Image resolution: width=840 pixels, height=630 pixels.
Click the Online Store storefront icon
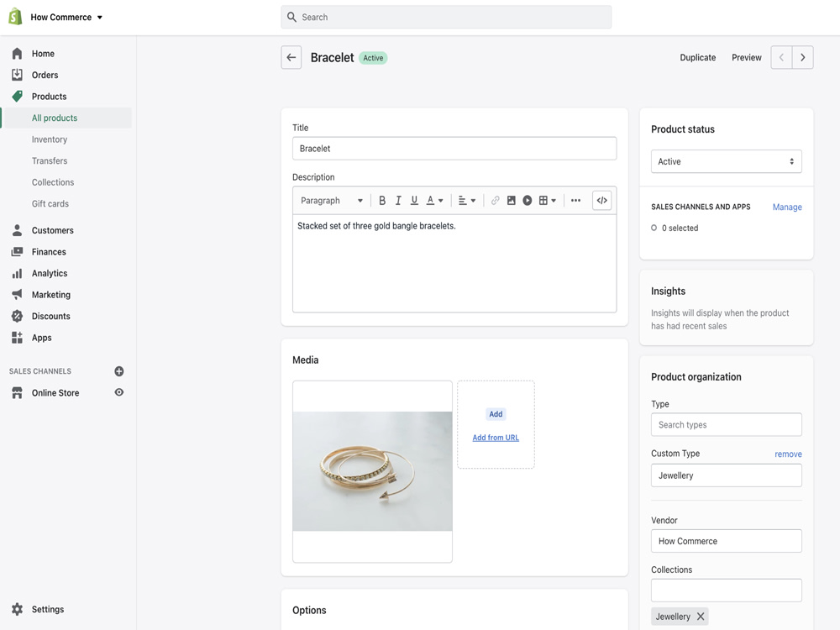click(x=17, y=392)
